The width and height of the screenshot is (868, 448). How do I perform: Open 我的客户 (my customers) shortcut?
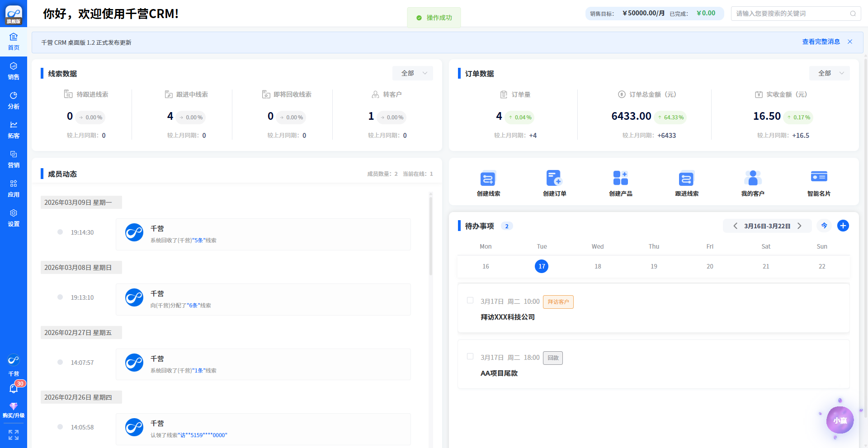[752, 179]
